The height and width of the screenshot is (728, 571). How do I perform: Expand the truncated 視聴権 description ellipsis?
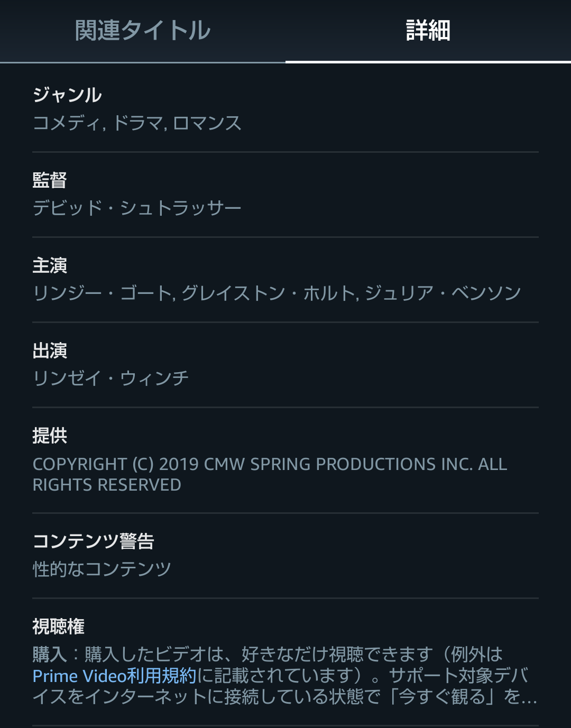(x=528, y=697)
